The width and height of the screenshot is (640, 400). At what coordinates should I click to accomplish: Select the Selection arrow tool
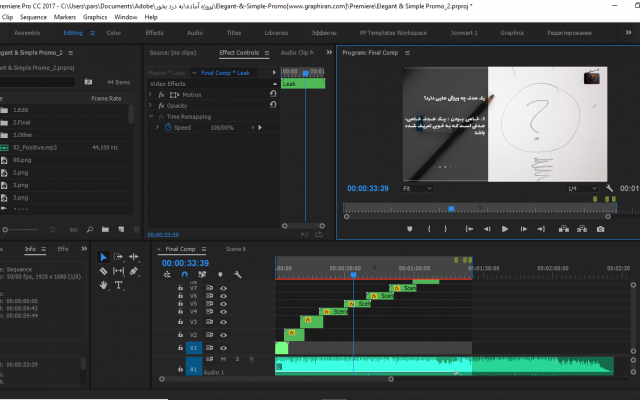click(103, 257)
